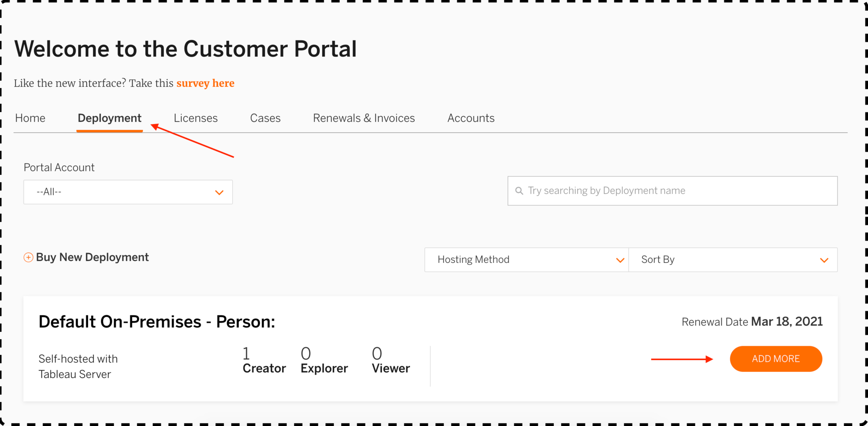Open the Licenses tab
This screenshot has width=868, height=426.
[x=196, y=118]
